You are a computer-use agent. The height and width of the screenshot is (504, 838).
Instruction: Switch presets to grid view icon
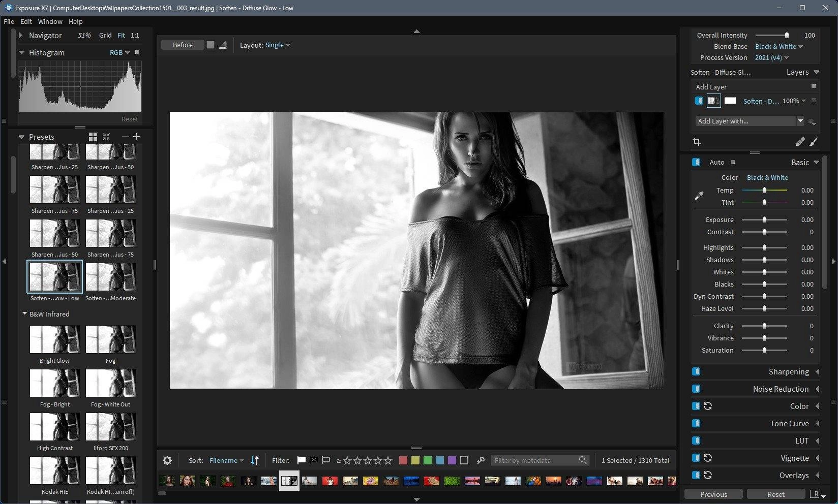(x=93, y=137)
